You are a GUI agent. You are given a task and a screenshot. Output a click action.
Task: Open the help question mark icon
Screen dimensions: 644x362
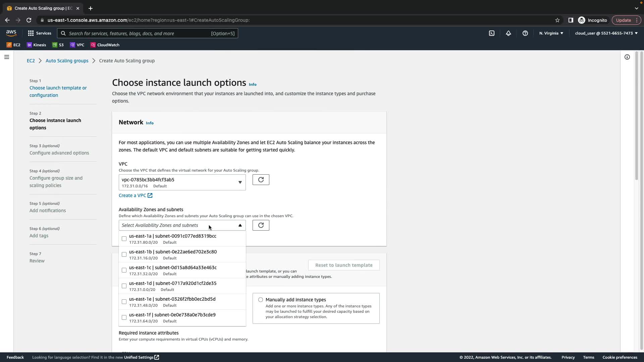525,33
